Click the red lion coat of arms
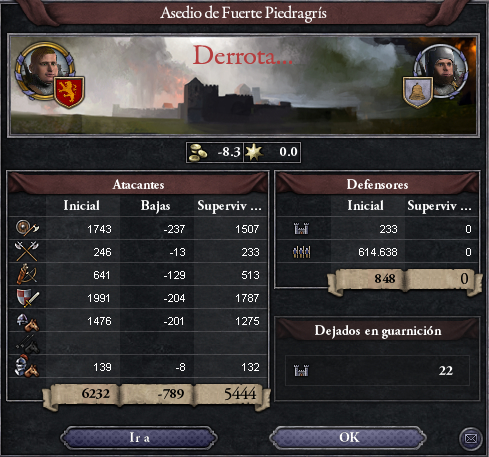The height and width of the screenshot is (457, 489). 69,92
